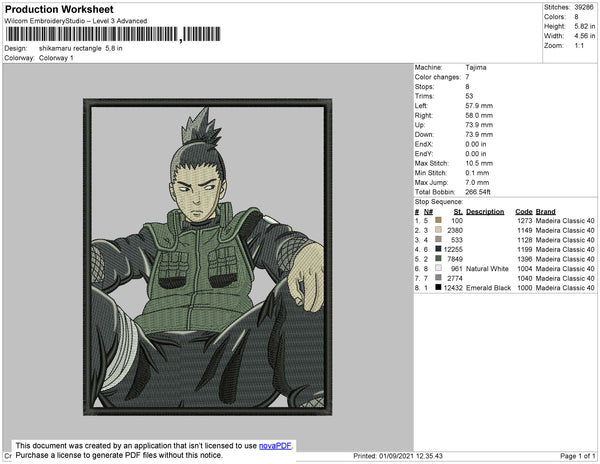
Task: Click the printed date 01/09/2021 text
Action: point(396,456)
